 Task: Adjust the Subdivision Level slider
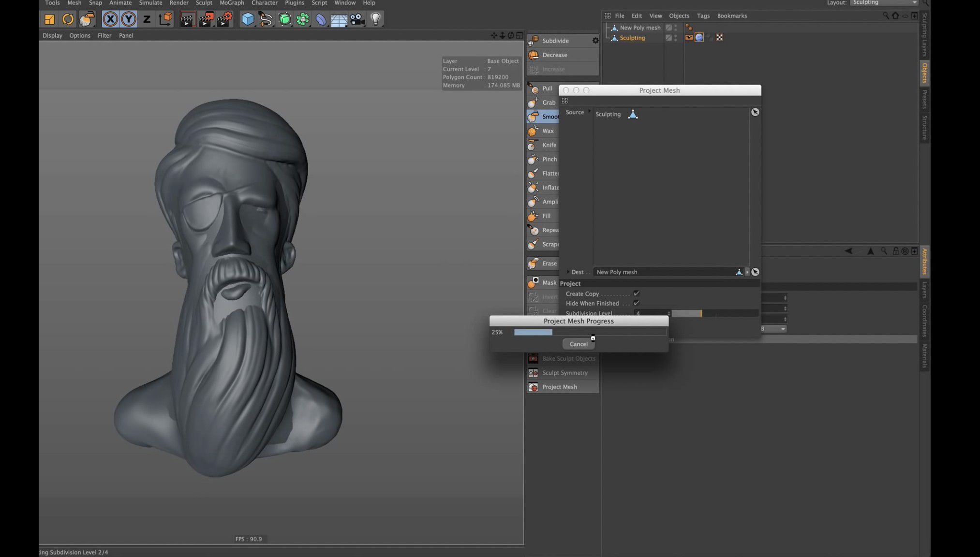pos(701,313)
